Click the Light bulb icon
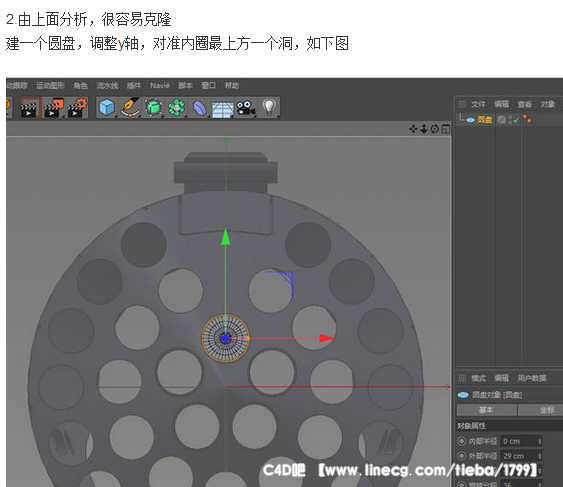The image size is (563, 487). [269, 107]
